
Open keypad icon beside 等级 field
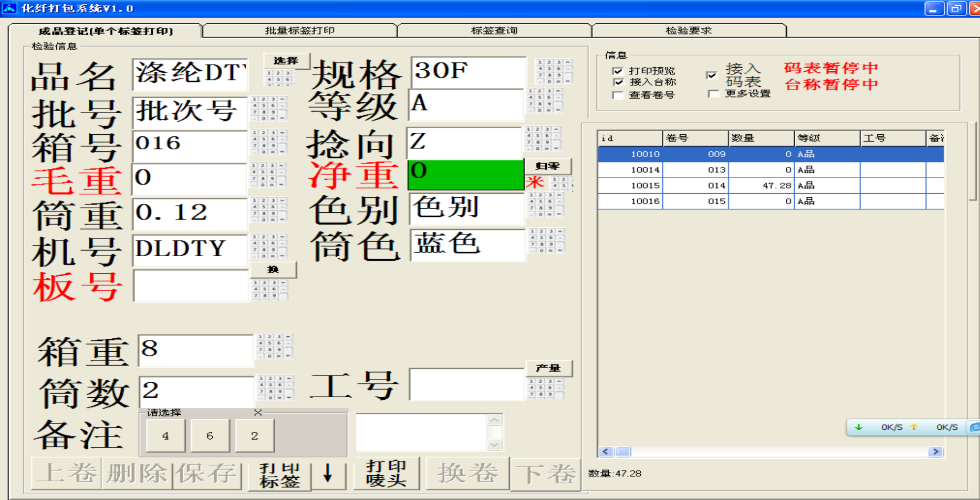544,100
